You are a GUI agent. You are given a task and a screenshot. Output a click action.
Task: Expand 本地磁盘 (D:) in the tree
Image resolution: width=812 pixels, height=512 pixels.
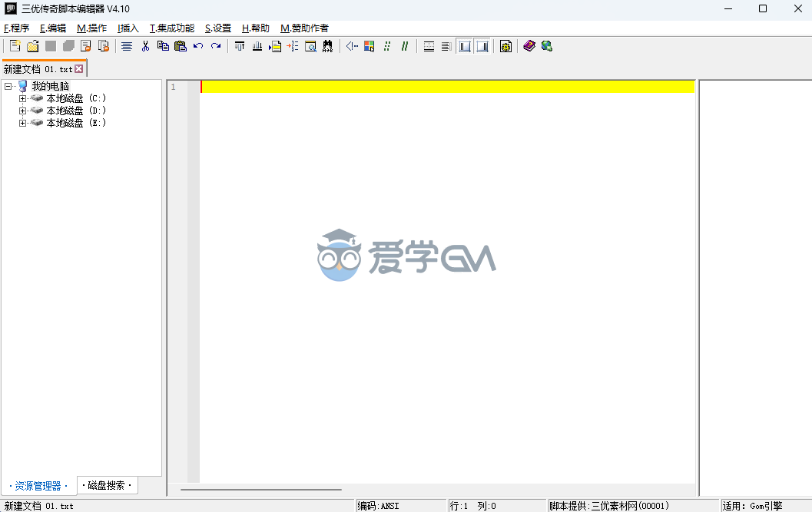pyautogui.click(x=23, y=111)
